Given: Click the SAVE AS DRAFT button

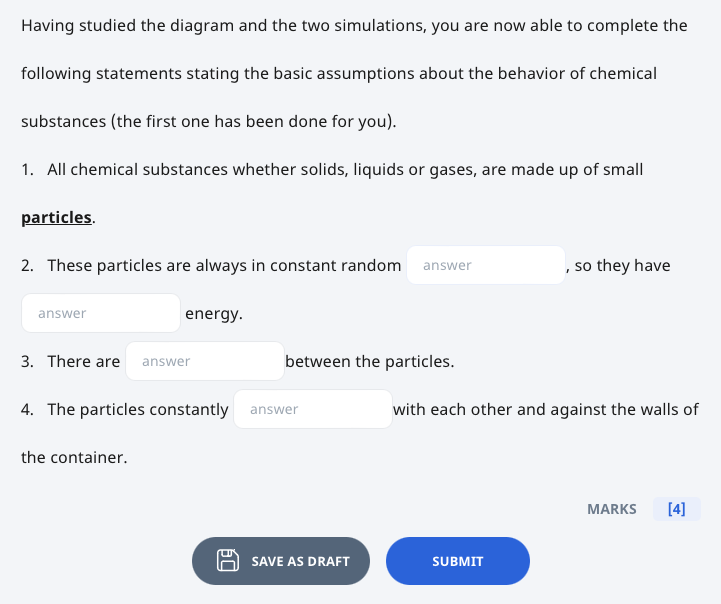Looking at the screenshot, I should (x=281, y=561).
